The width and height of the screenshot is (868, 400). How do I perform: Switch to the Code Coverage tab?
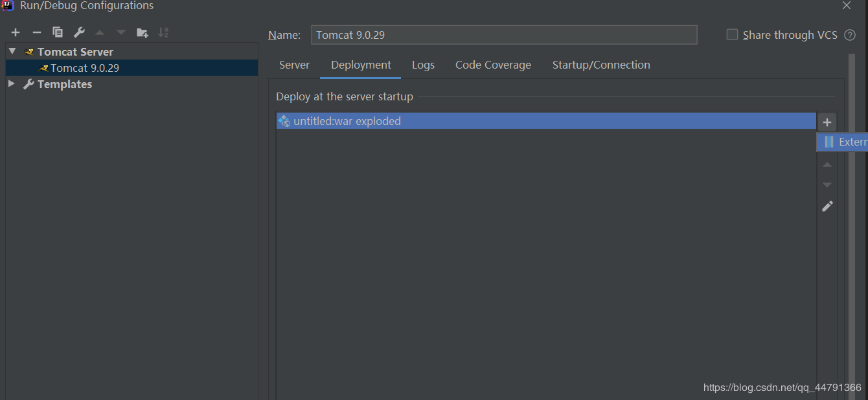coord(493,65)
